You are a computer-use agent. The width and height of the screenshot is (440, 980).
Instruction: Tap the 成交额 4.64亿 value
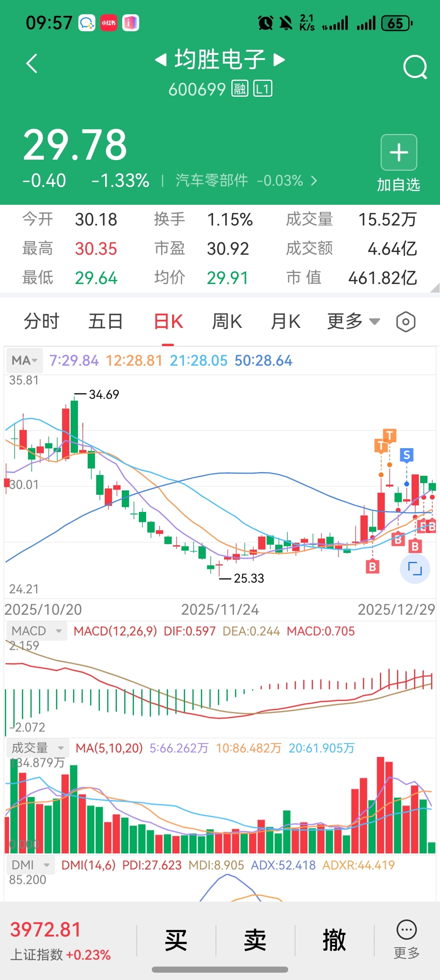(392, 249)
